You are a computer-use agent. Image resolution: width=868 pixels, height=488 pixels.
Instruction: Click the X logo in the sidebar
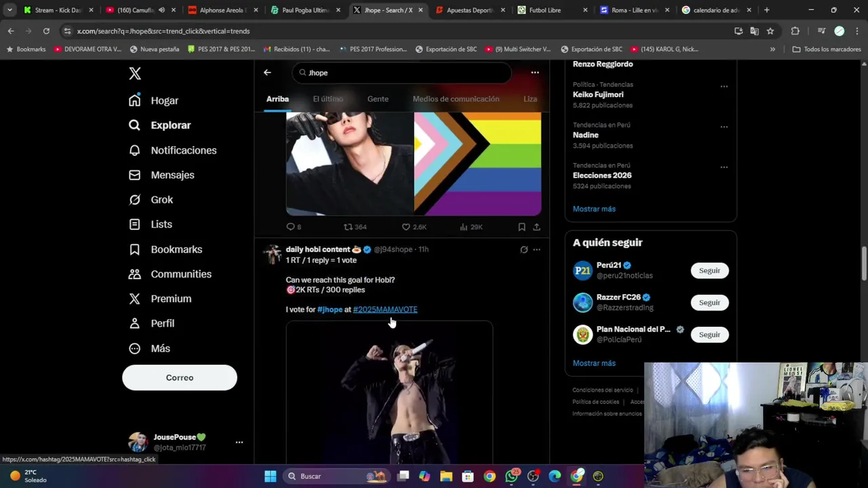135,74
